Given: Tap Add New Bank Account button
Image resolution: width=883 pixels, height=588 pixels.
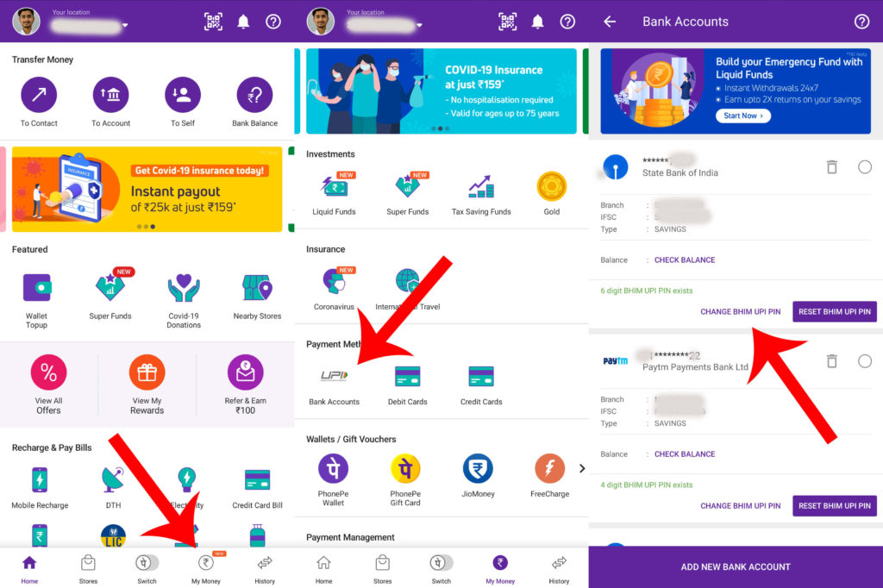Looking at the screenshot, I should tap(736, 566).
